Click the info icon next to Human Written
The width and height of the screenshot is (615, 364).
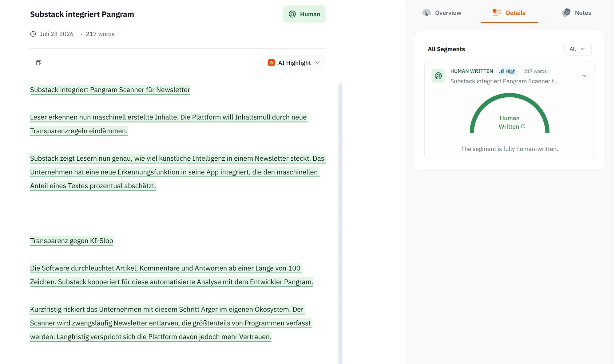pyautogui.click(x=523, y=126)
